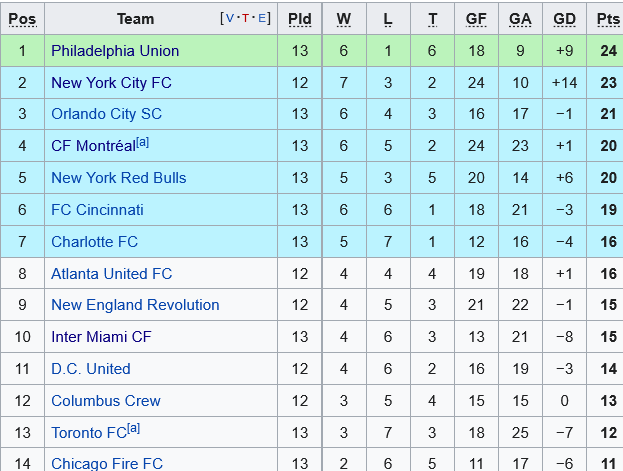Click the Charlotte FC link
The width and height of the screenshot is (623, 471).
[94, 242]
